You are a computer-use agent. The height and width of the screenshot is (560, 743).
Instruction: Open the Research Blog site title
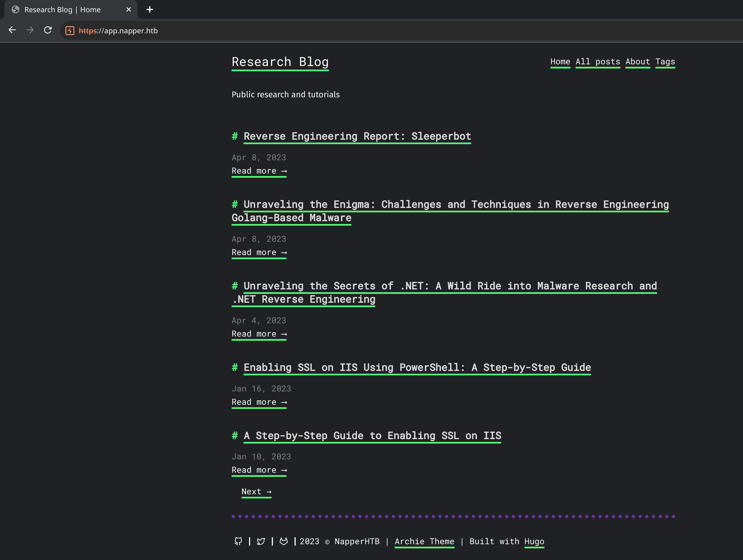tap(280, 62)
